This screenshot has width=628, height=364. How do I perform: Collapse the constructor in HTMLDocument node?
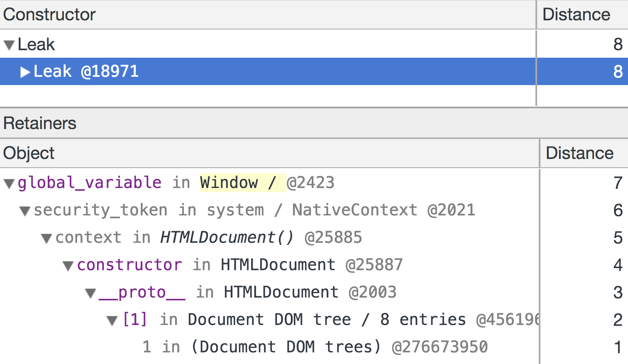pyautogui.click(x=68, y=266)
